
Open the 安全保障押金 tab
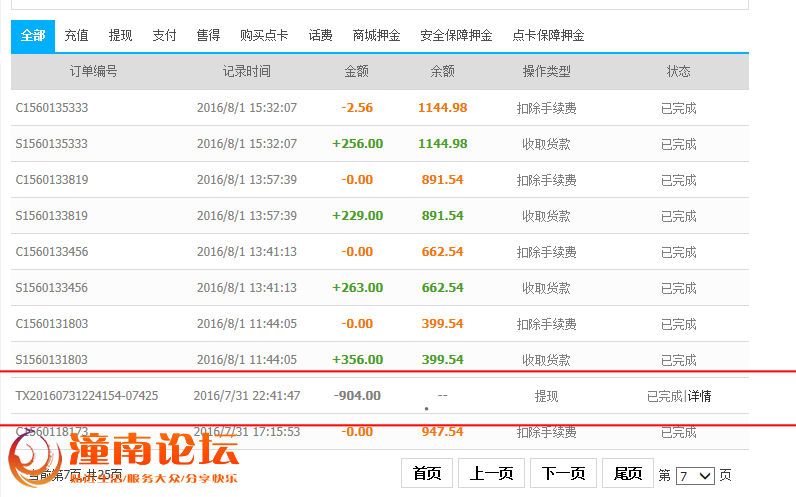coord(456,36)
